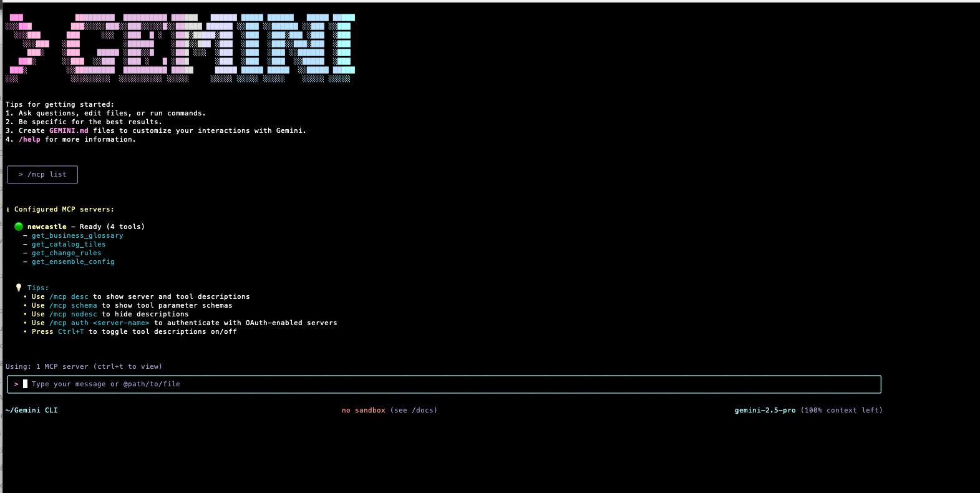
Task: Click the GEMINI.md highlighted filename
Action: (x=69, y=131)
